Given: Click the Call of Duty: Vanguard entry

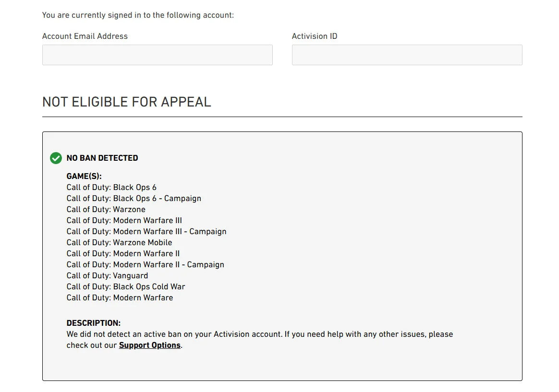Looking at the screenshot, I should click(107, 275).
